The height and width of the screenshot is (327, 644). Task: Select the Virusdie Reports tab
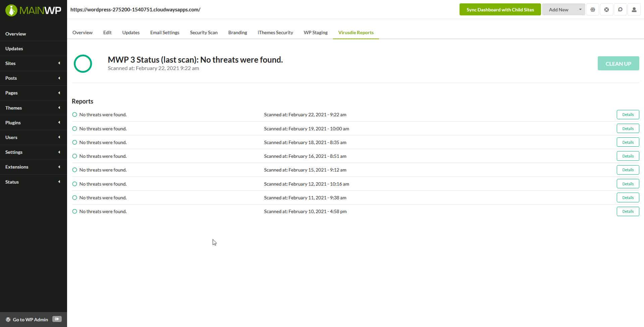click(356, 32)
